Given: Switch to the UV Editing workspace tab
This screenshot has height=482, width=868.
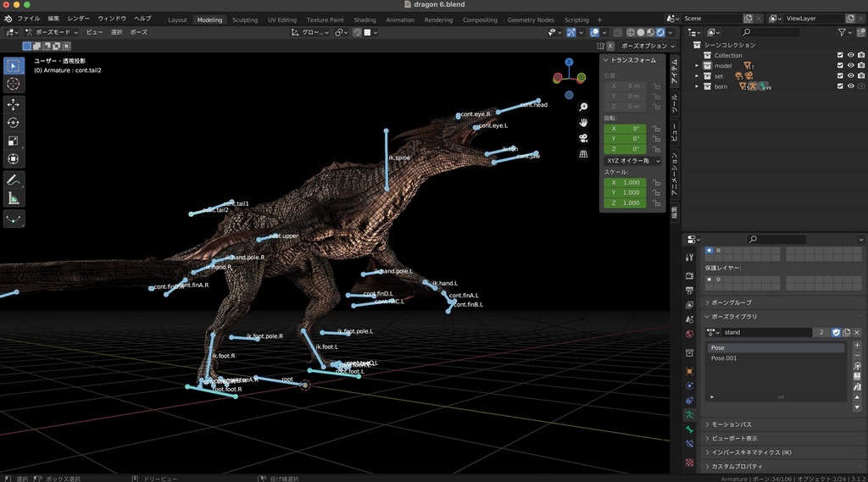Looking at the screenshot, I should pyautogui.click(x=281, y=20).
